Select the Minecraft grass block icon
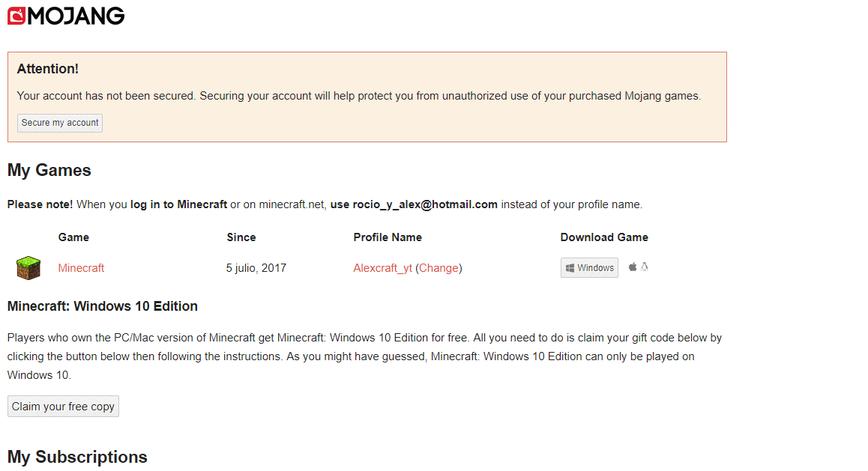Viewport: 868px width, 471px height. pyautogui.click(x=28, y=268)
